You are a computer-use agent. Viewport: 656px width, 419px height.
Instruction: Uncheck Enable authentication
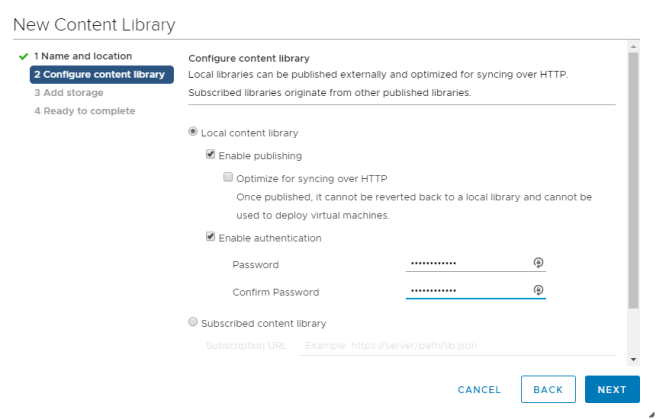click(210, 237)
